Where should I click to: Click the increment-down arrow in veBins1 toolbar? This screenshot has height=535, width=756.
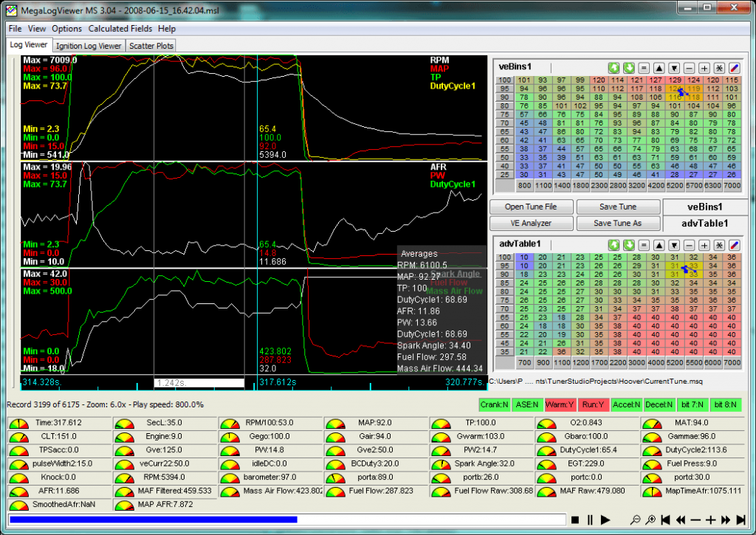click(673, 67)
